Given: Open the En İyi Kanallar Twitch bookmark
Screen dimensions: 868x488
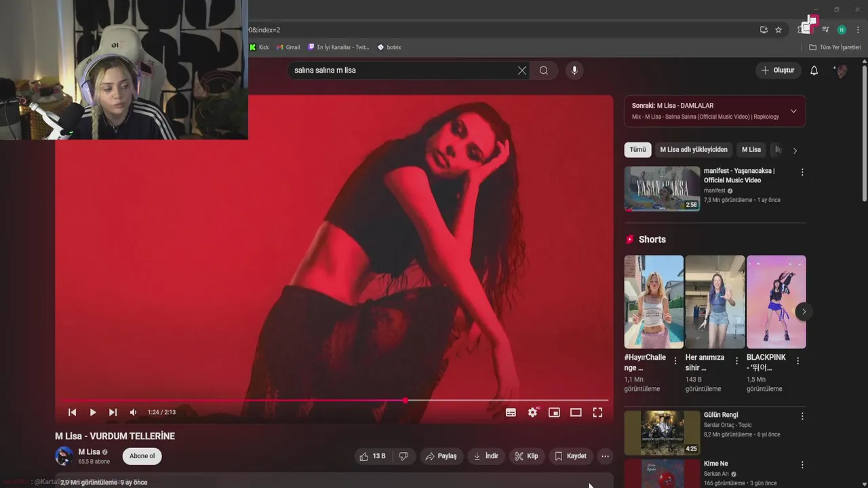Looking at the screenshot, I should pyautogui.click(x=338, y=47).
